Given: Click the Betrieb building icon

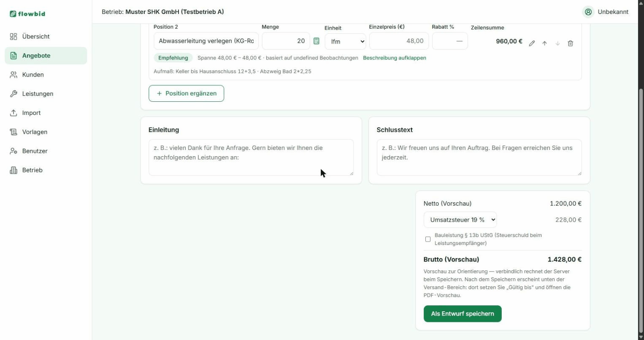Looking at the screenshot, I should tap(14, 170).
